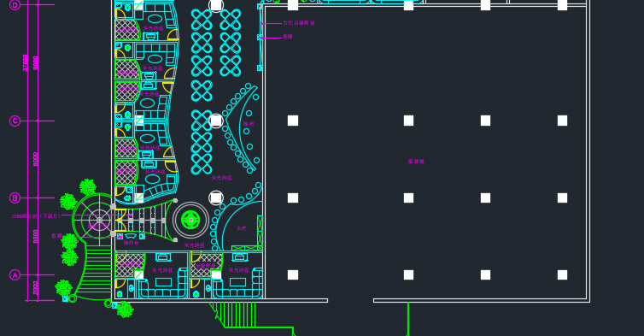Select the white column on axis A nearest the right wall
The height and width of the screenshot is (336, 644).
coord(562,274)
